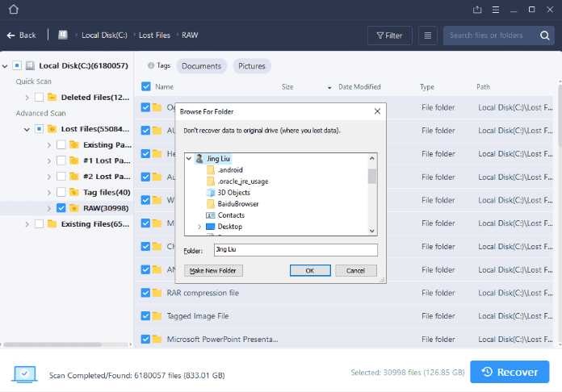Click the Back arrow button

pos(22,35)
